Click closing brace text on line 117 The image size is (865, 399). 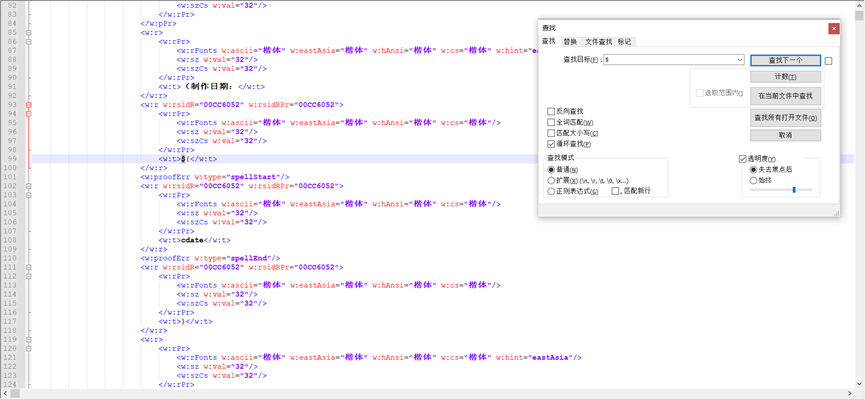[x=183, y=322]
